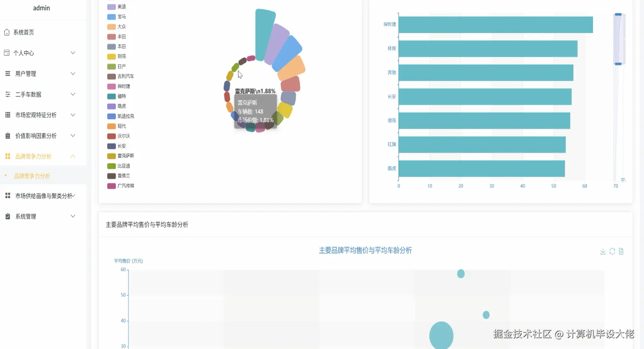Click the 平均售价 (万元) axis label

click(128, 261)
